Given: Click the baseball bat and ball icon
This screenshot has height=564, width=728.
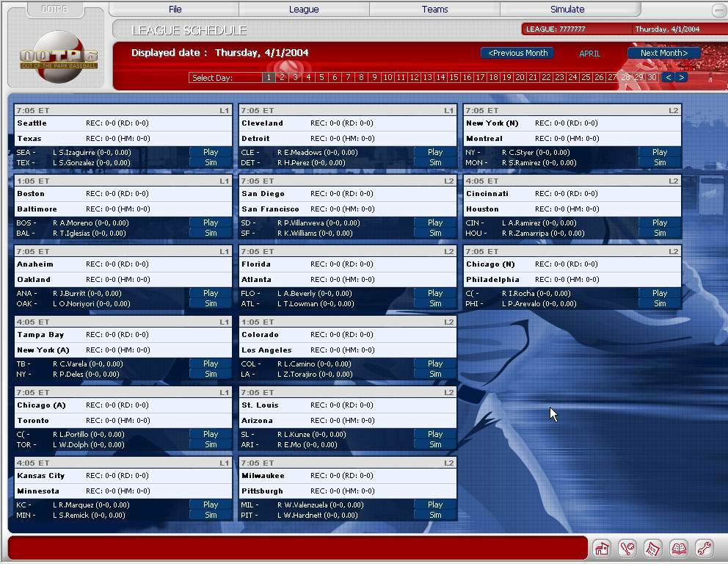Looking at the screenshot, I should click(627, 549).
